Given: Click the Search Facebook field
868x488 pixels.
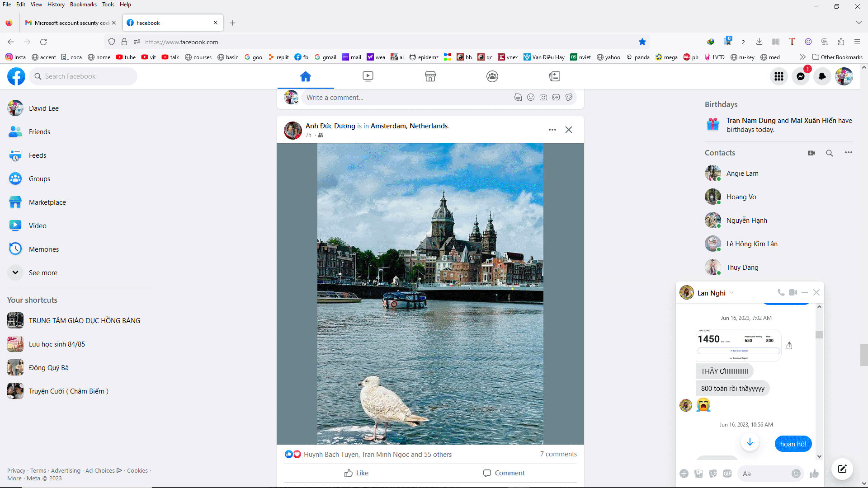Looking at the screenshot, I should click(x=84, y=76).
